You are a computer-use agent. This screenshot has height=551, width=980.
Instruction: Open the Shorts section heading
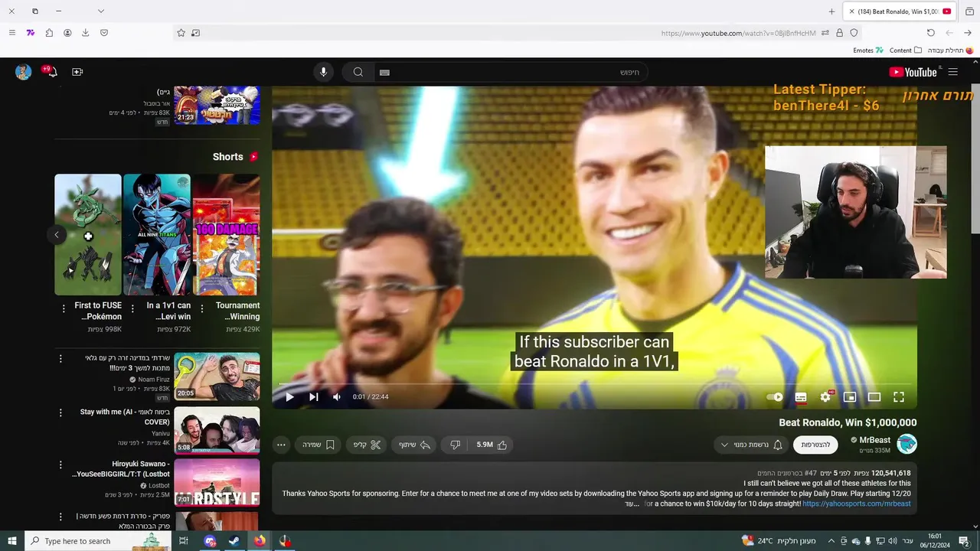(x=235, y=157)
